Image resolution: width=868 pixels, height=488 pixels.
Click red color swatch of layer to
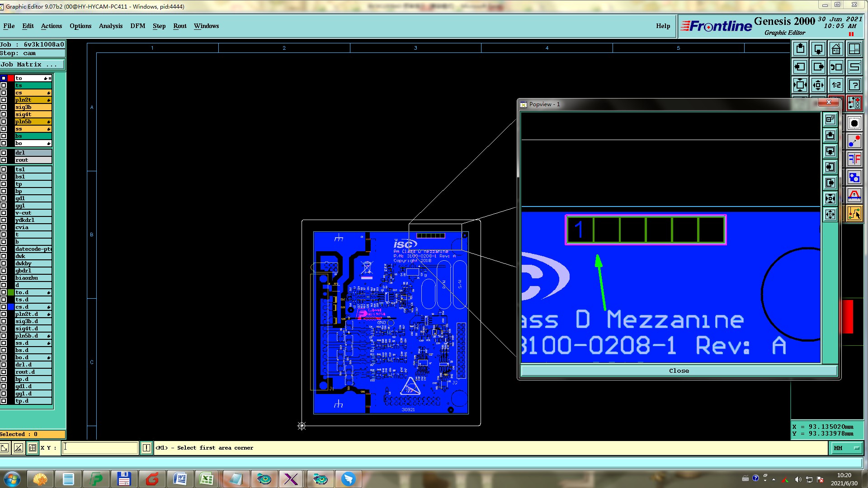(11, 78)
